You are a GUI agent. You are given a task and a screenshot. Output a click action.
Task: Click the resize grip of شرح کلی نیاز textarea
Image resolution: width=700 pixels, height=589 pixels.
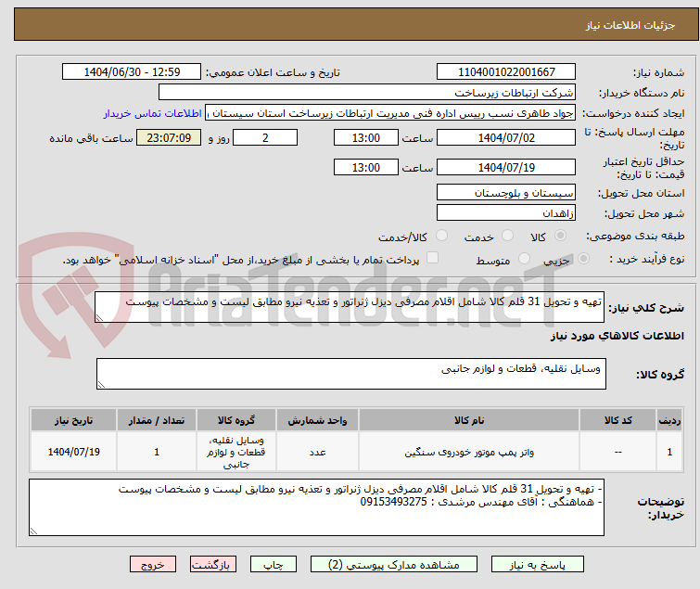tap(99, 318)
